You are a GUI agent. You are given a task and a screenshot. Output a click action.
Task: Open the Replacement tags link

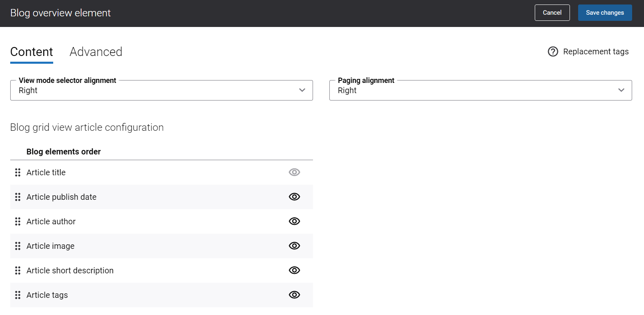[x=596, y=51]
